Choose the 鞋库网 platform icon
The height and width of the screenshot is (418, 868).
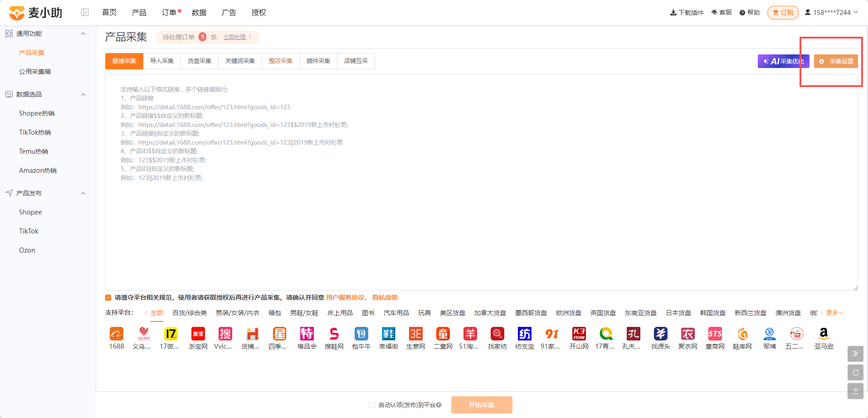742,334
